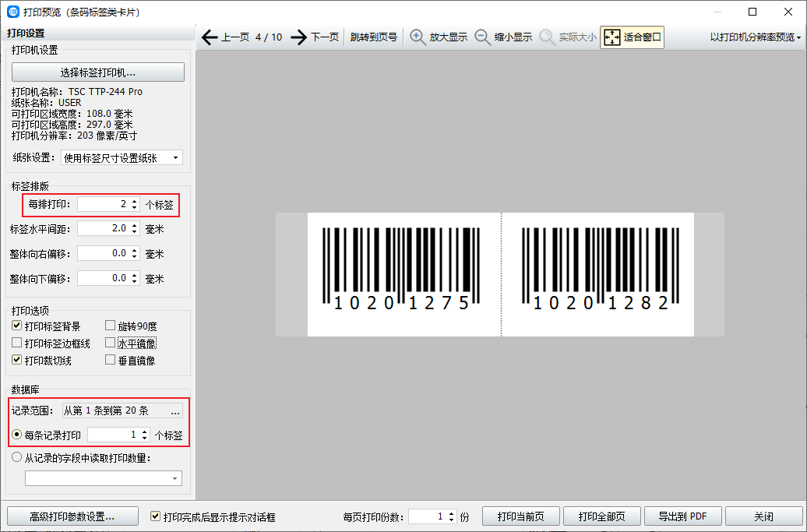Click 导出到 PDF button
This screenshot has width=807, height=532.
tap(683, 516)
